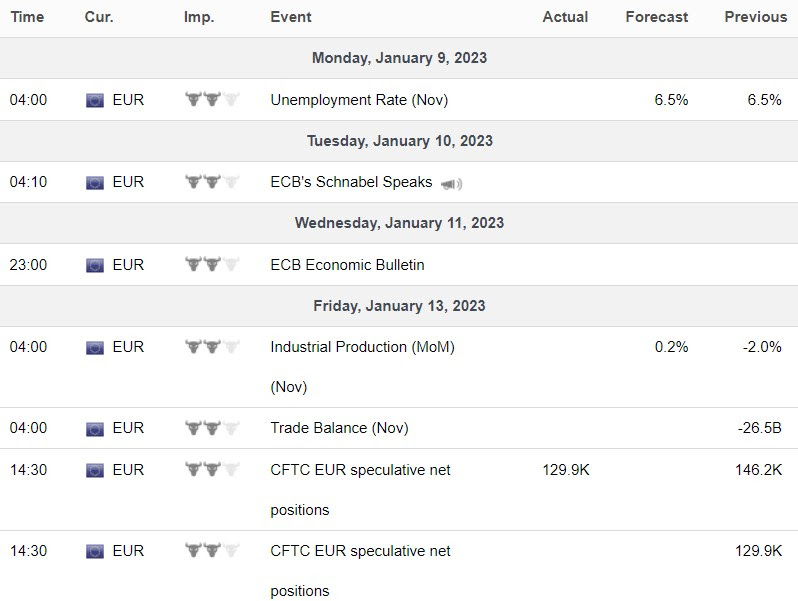Click bull importance icons for Schnabel Speaks row

click(213, 182)
